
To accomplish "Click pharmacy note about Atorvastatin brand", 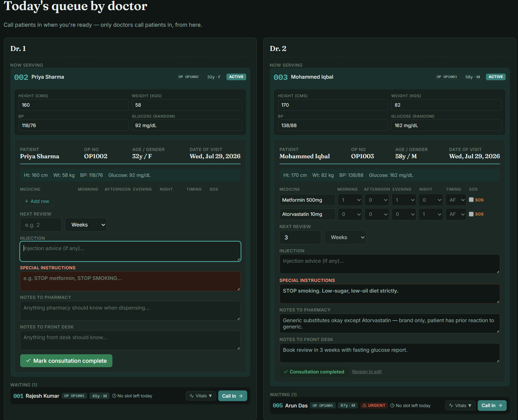I will (390, 323).
